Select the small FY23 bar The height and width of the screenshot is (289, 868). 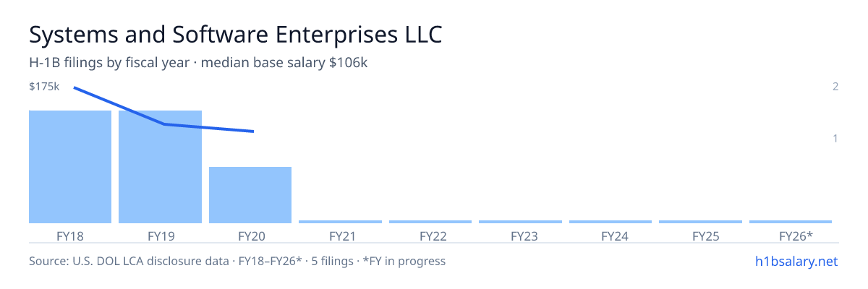520,222
